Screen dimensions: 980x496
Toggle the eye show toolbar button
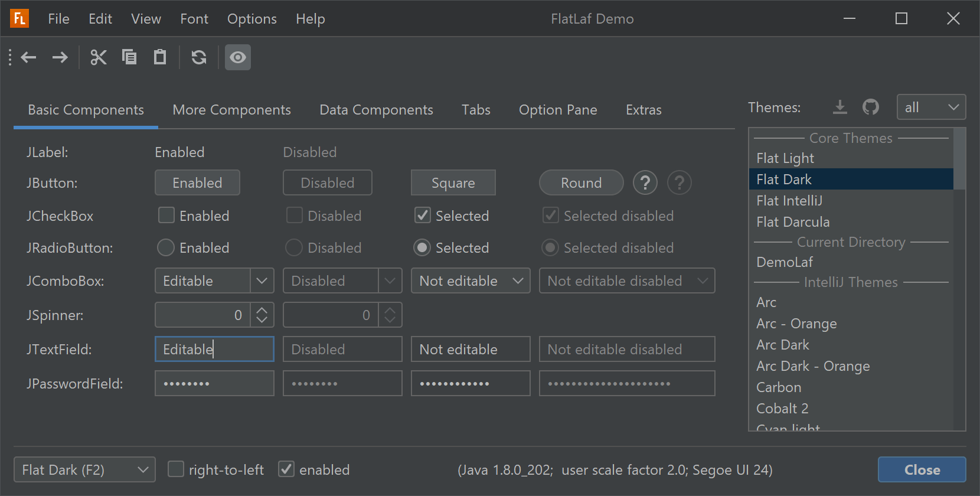[x=238, y=57]
